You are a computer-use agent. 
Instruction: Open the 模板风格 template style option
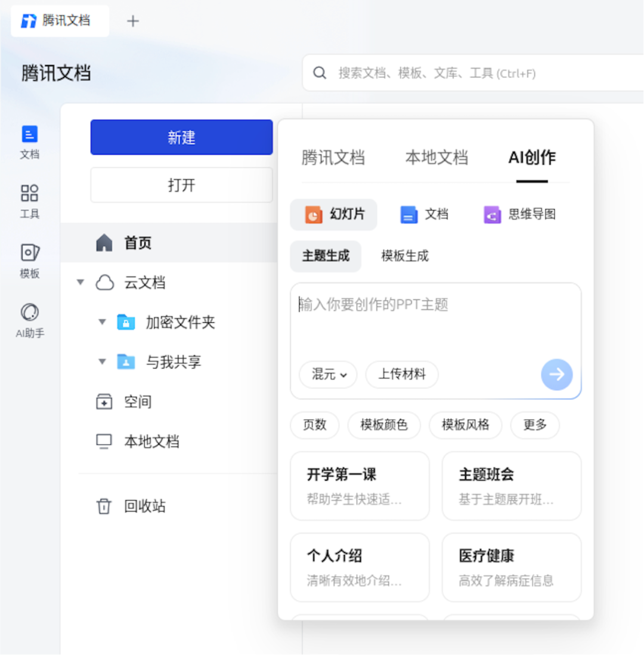pyautogui.click(x=465, y=425)
